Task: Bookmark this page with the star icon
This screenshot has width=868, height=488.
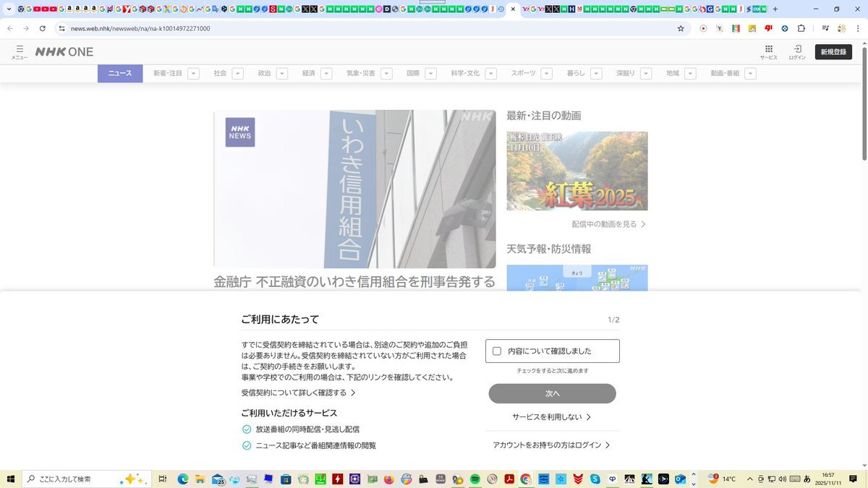Action: 681,28
